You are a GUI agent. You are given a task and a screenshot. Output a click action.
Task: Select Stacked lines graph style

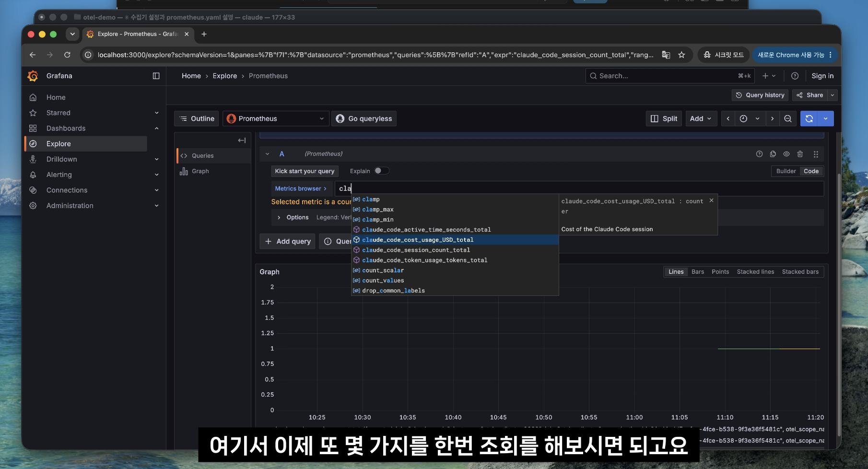(x=755, y=272)
